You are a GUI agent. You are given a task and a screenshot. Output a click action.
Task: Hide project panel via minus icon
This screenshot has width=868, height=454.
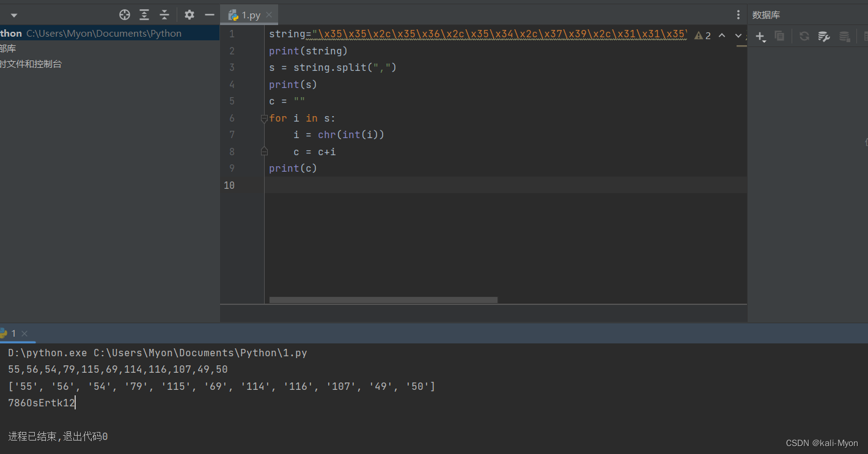click(x=208, y=15)
